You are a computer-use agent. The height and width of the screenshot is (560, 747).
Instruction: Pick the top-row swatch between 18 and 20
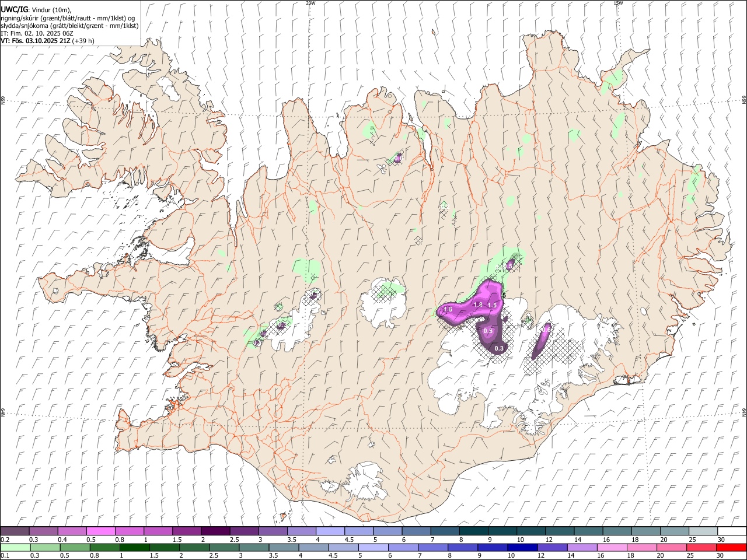point(645,531)
